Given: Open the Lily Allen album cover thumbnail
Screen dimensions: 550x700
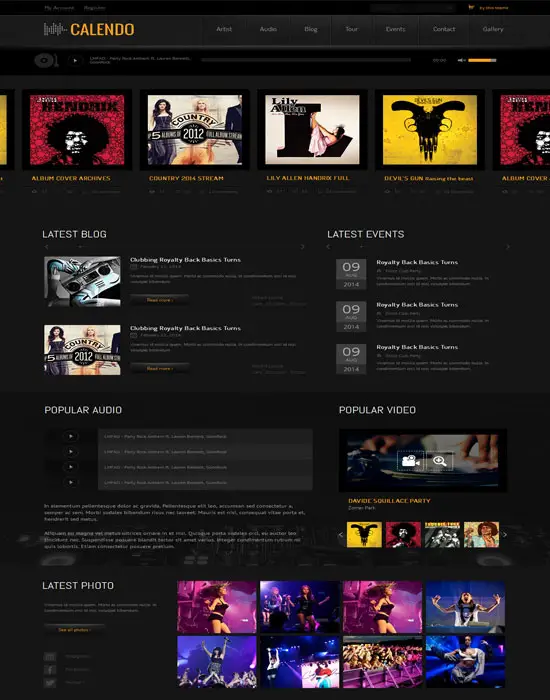Looking at the screenshot, I should (x=312, y=129).
